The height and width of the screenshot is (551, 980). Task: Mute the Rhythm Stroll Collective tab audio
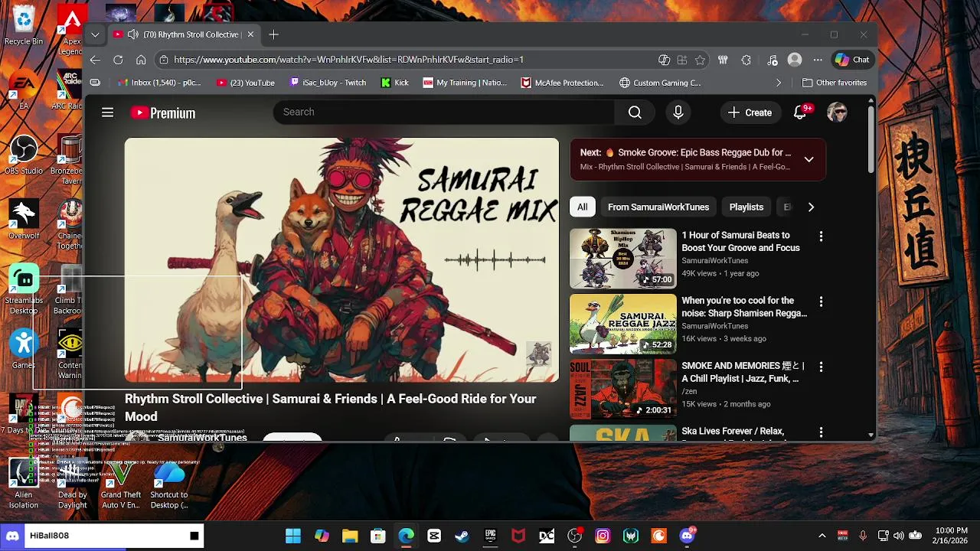[133, 34]
